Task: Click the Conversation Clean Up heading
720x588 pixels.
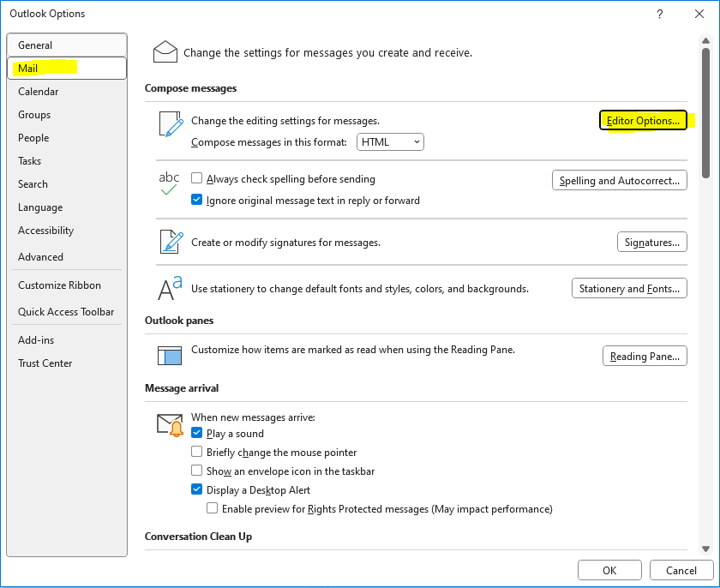Action: click(198, 536)
